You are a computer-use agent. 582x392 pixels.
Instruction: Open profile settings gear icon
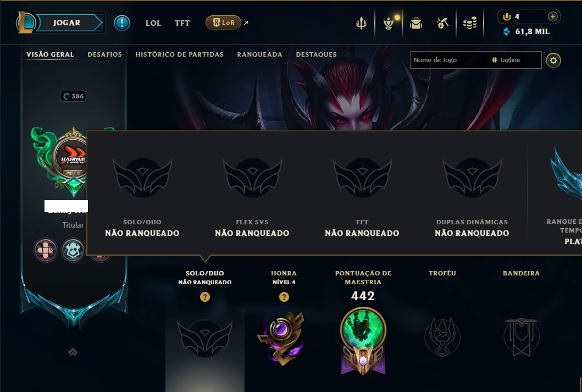(x=553, y=60)
